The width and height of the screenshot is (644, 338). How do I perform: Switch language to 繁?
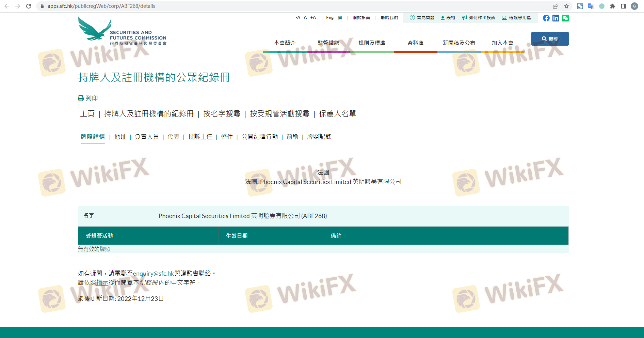(340, 18)
